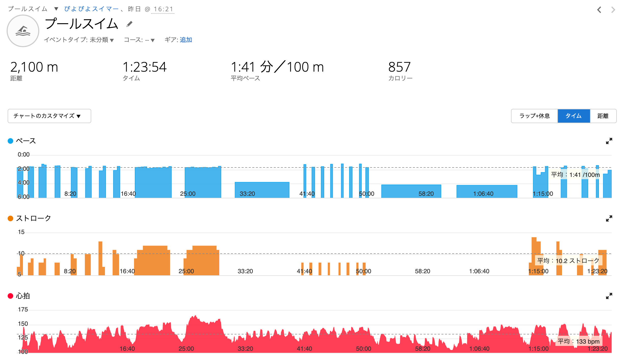Click the swimmer activity icon
The height and width of the screenshot is (364, 629).
click(x=23, y=31)
